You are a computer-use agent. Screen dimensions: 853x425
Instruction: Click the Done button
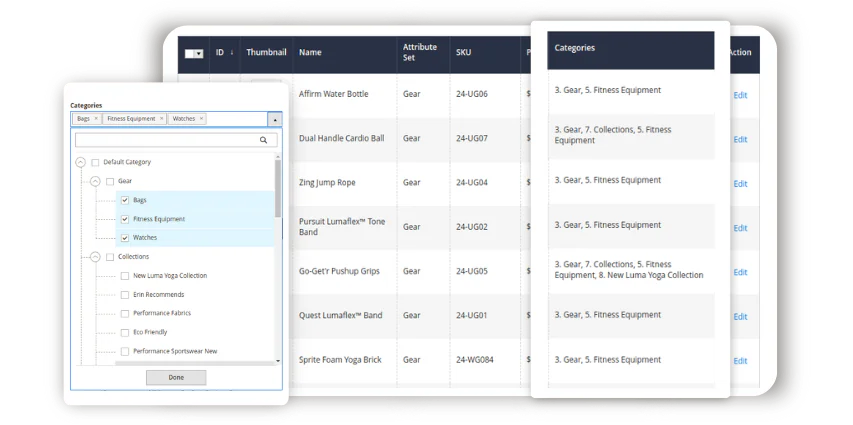point(176,378)
